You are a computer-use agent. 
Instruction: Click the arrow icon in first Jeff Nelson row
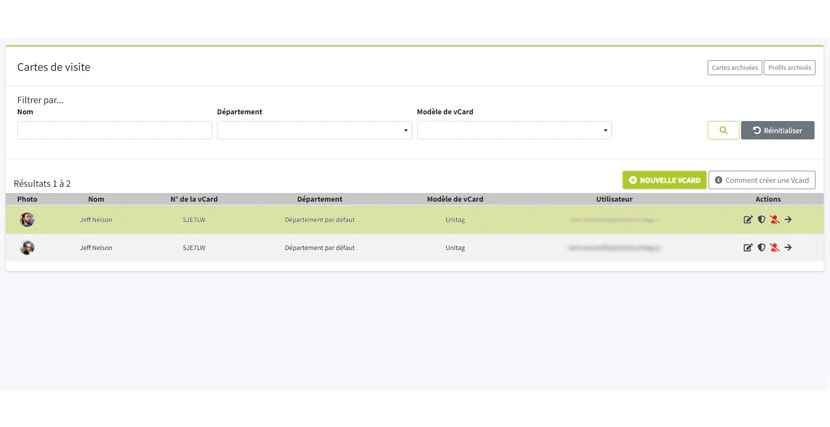[788, 220]
